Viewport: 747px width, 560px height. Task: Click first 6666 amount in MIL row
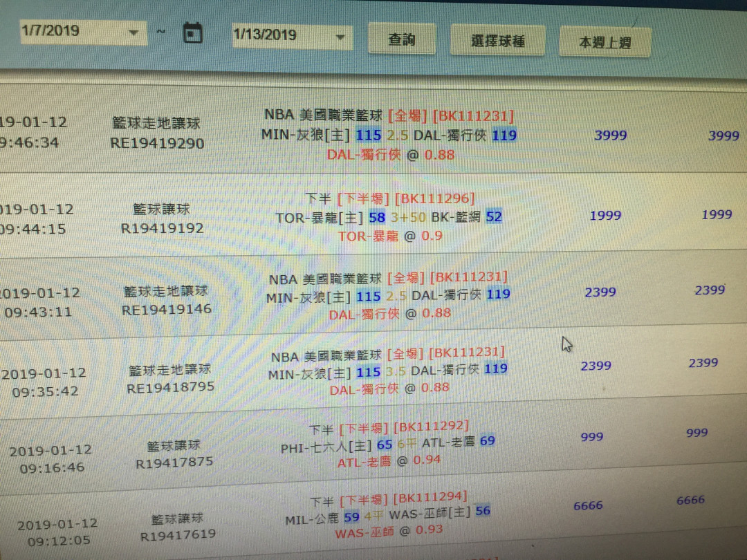click(588, 505)
